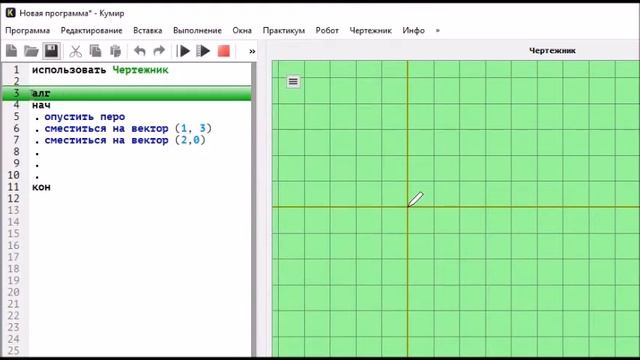Open the Окна menu

point(242,31)
